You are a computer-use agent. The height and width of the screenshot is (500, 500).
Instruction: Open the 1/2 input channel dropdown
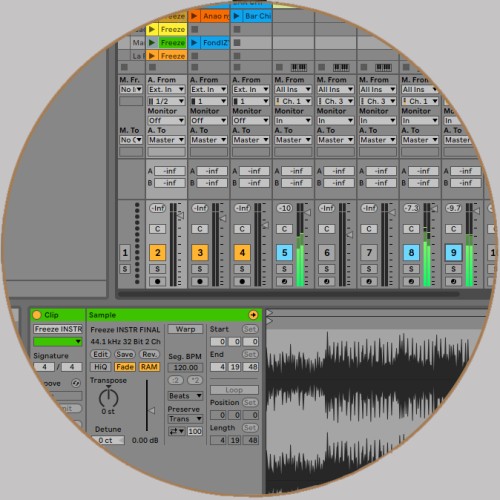pyautogui.click(x=166, y=101)
